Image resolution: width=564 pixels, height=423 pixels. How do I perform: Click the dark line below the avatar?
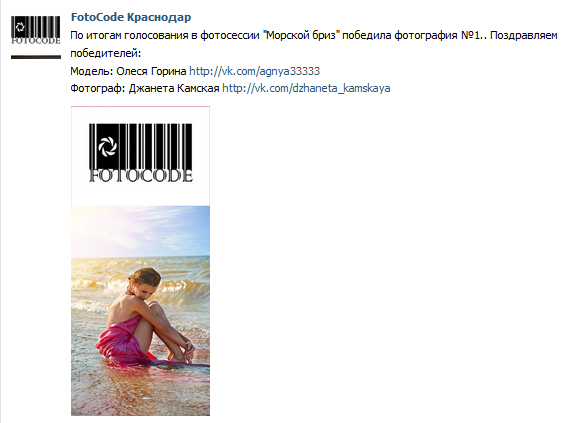tap(36, 57)
